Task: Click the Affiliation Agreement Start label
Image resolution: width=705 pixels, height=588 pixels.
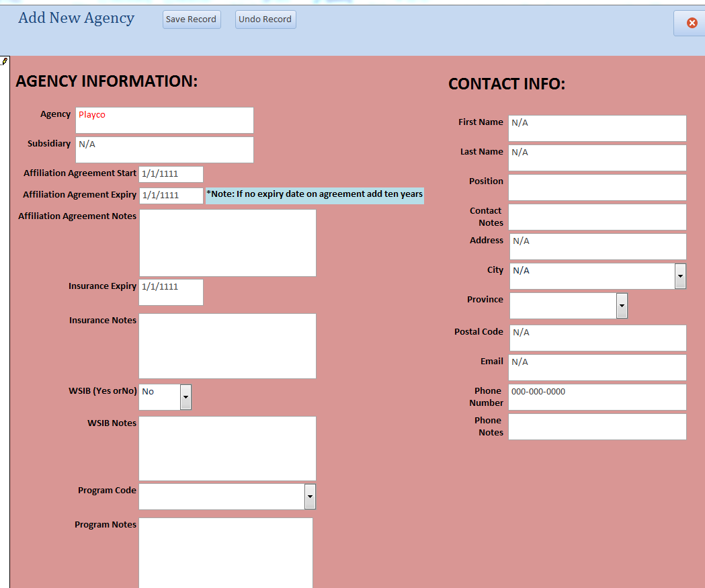Action: coord(80,173)
